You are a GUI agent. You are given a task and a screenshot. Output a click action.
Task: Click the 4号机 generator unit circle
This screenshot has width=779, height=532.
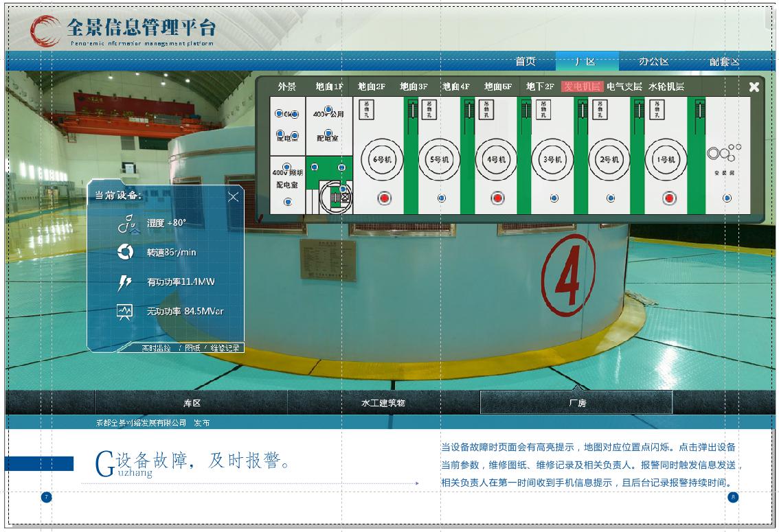(496, 160)
